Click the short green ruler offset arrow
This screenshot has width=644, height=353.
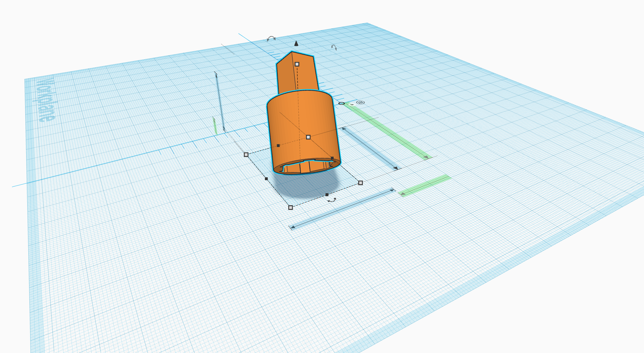[424, 186]
